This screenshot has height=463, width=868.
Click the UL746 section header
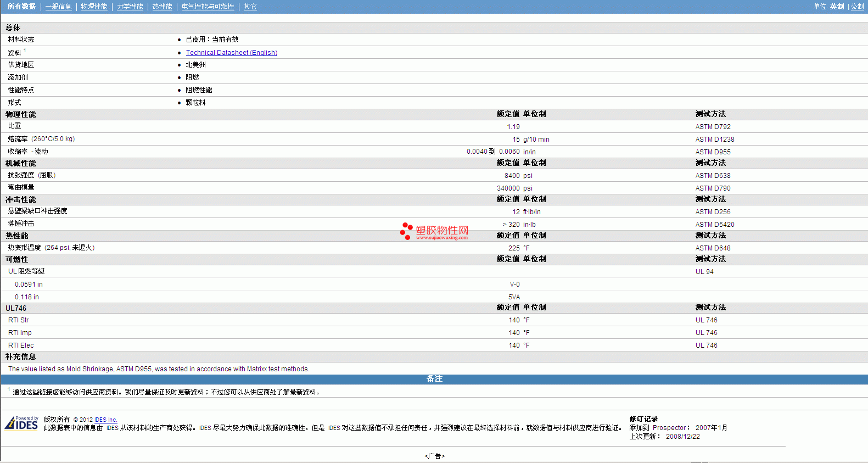click(x=16, y=308)
